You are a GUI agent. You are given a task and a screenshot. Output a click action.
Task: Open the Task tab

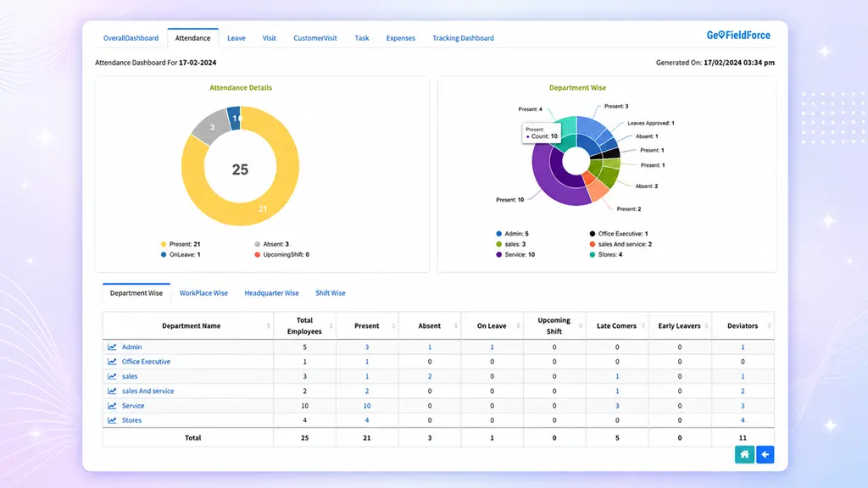(x=361, y=38)
